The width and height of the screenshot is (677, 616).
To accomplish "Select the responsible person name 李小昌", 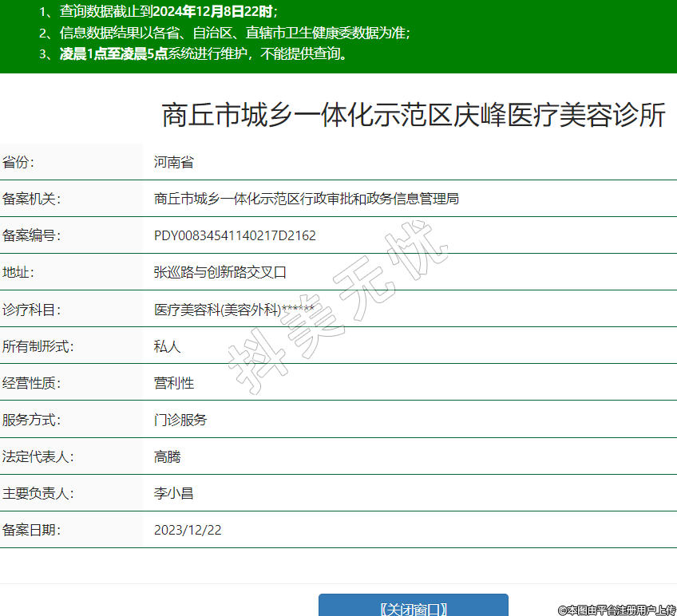I will 173,494.
